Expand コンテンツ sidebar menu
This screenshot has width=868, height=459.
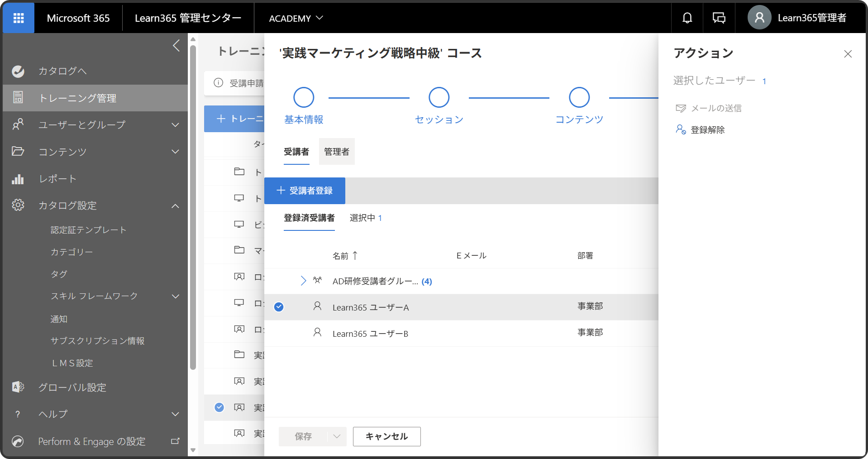[176, 152]
